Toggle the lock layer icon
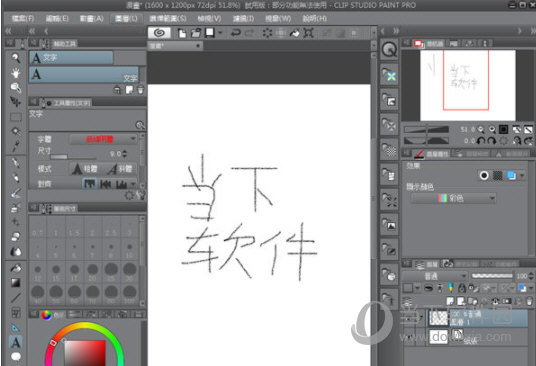The image size is (536, 366). point(462,288)
